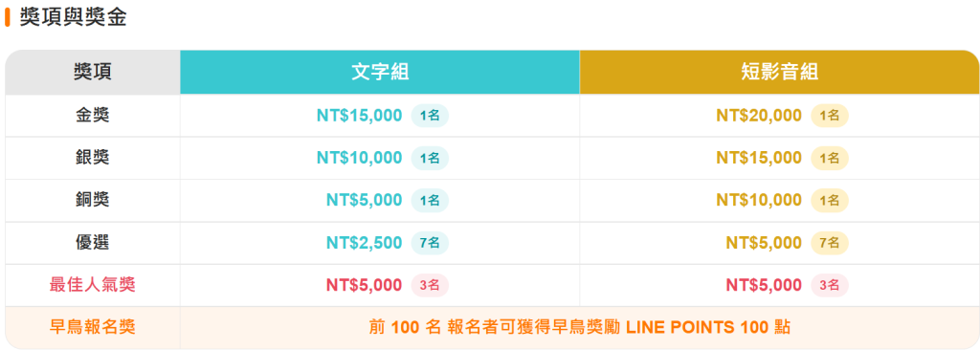Click the 1名 badge beside 文字組 NT$10,000

(x=430, y=158)
